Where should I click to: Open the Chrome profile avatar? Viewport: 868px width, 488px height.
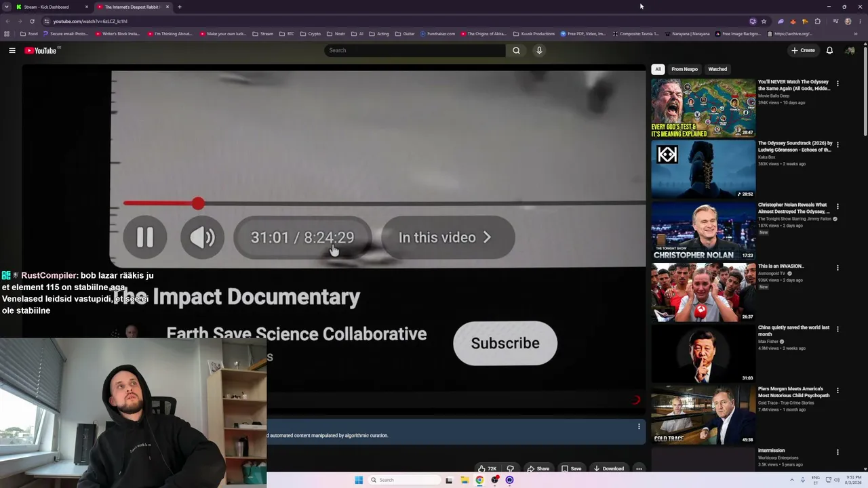848,21
